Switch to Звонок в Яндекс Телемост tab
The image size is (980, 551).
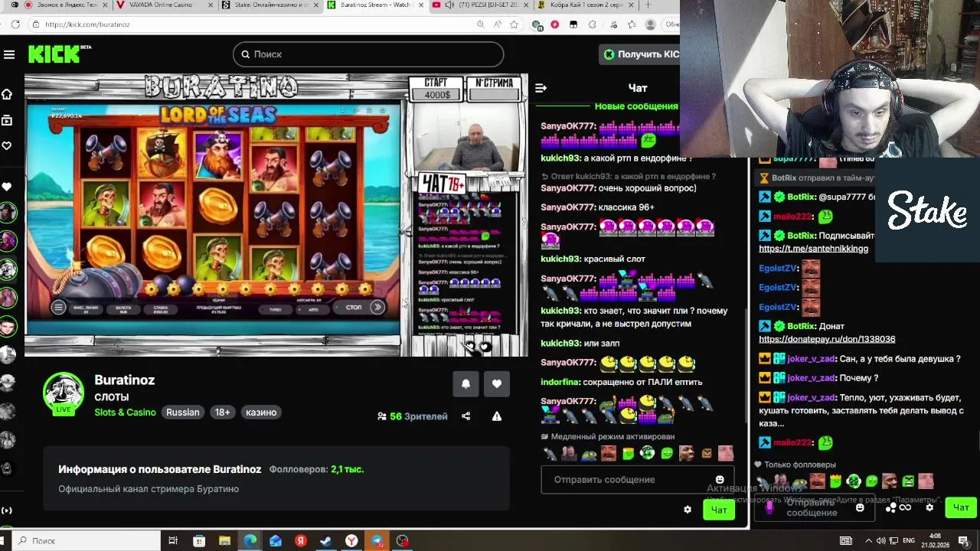[60, 5]
